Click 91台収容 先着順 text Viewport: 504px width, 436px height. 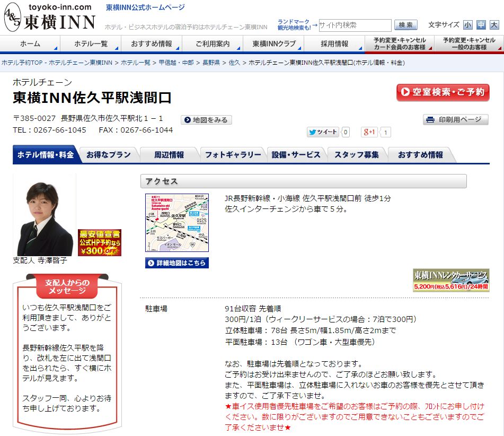coord(253,309)
